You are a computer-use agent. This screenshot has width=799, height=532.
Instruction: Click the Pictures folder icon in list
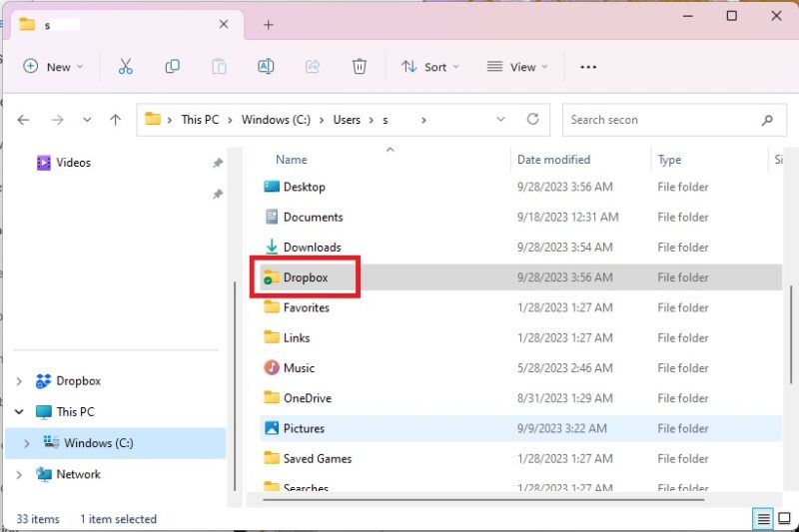[x=272, y=428]
